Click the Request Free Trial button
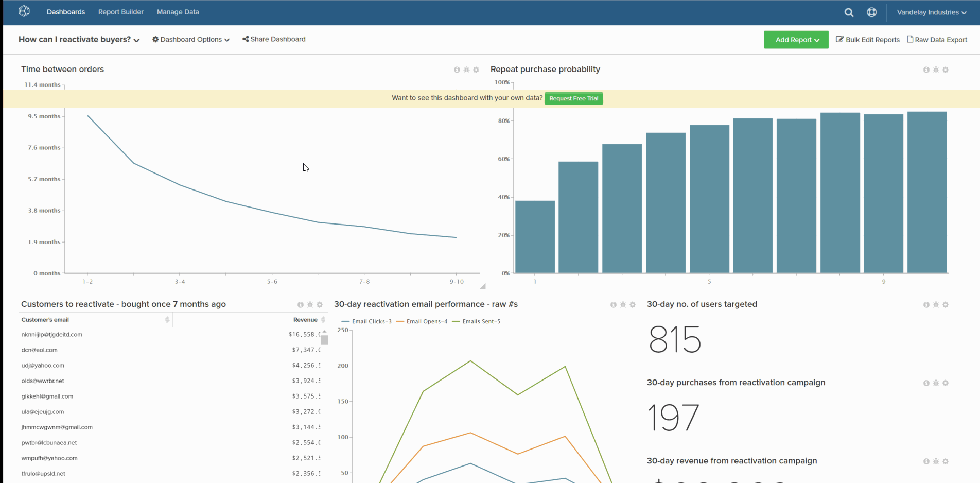The height and width of the screenshot is (483, 980). pyautogui.click(x=573, y=98)
